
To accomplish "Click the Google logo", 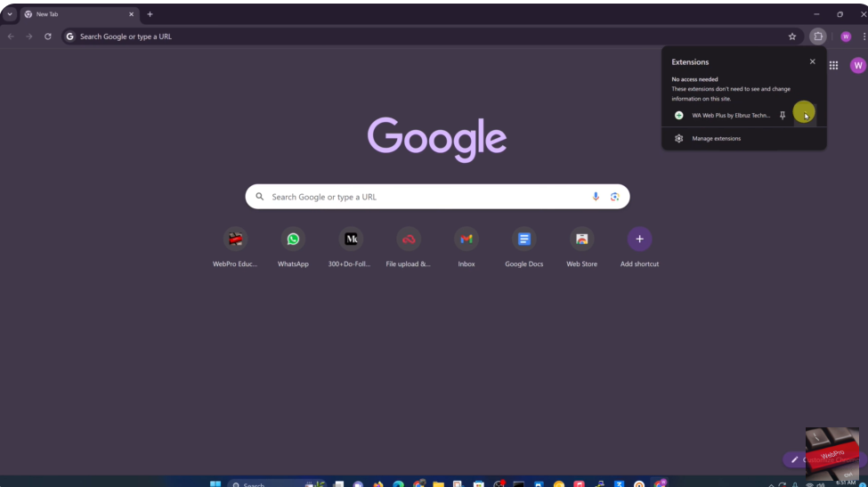I will tap(437, 139).
